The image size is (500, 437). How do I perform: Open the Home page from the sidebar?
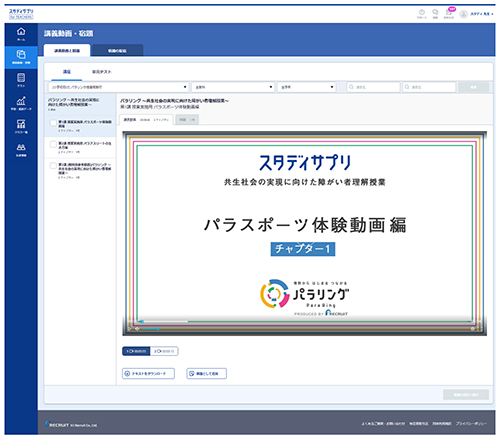click(21, 34)
